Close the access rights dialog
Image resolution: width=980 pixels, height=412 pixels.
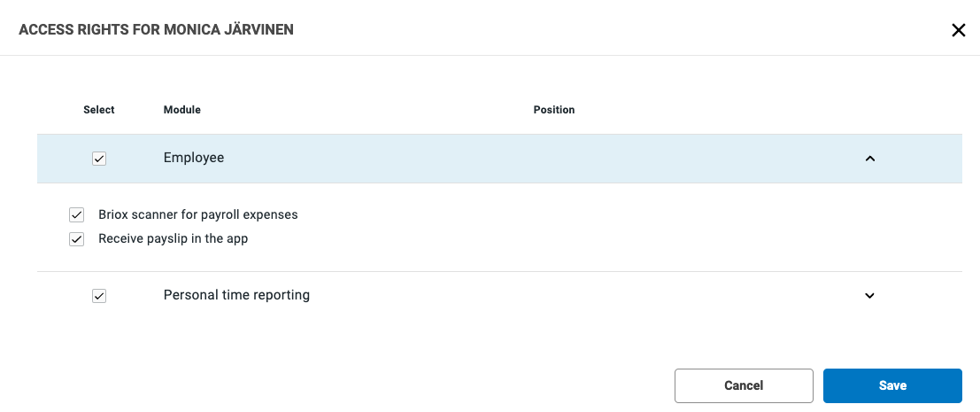point(958,30)
